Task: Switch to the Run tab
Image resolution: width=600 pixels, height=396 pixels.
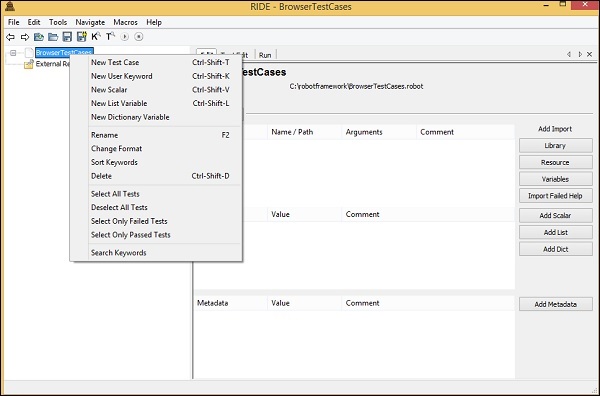Action: pyautogui.click(x=265, y=55)
